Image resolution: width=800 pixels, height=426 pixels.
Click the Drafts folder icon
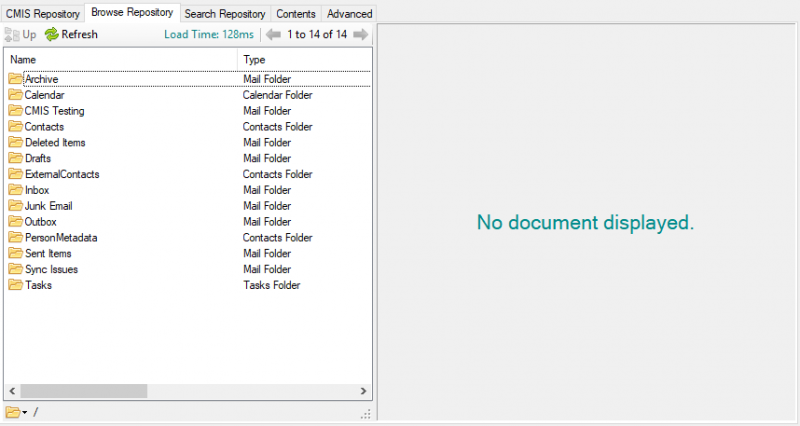point(15,158)
